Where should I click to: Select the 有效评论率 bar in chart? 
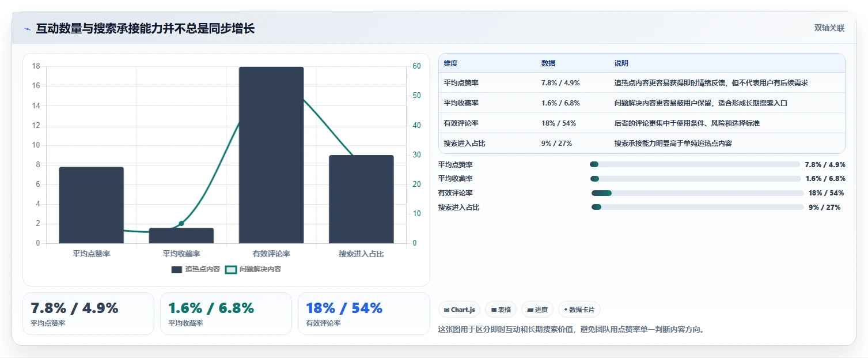271,155
